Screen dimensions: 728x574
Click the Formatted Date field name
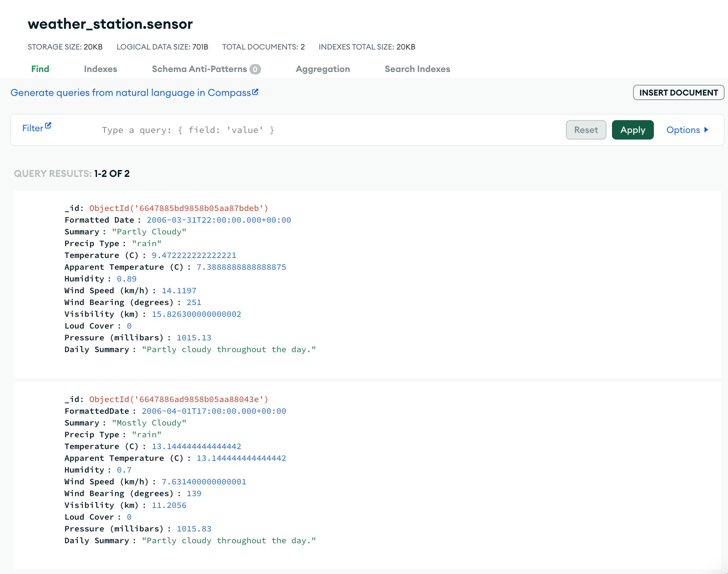[99, 220]
